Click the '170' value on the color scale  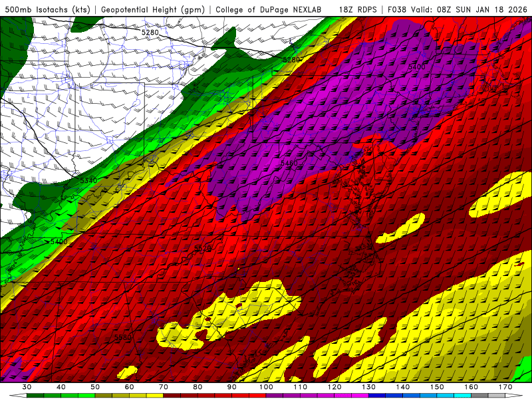tap(505, 387)
